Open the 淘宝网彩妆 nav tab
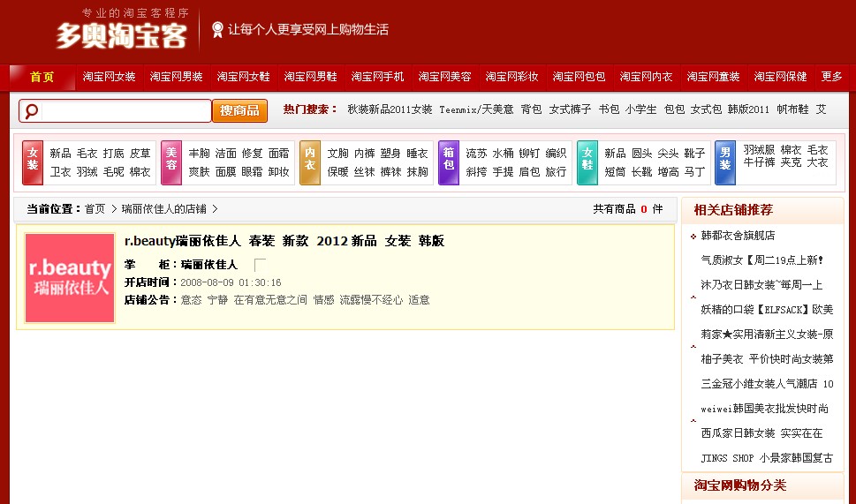This screenshot has height=504, width=856. click(x=512, y=77)
